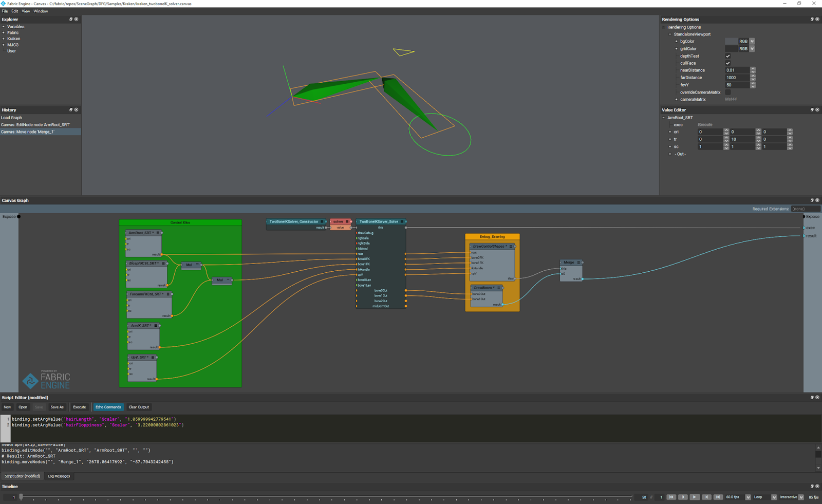822x504 pixels.
Task: Click the Clear Output button
Action: pyautogui.click(x=139, y=407)
